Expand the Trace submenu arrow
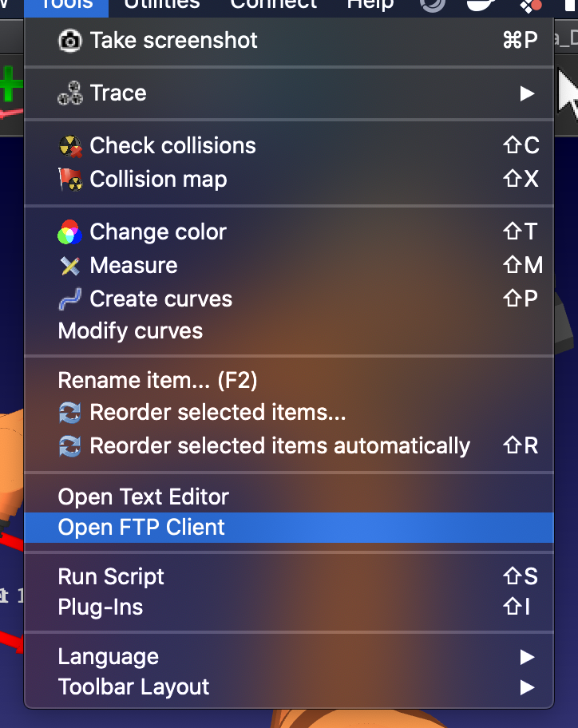 coord(527,93)
